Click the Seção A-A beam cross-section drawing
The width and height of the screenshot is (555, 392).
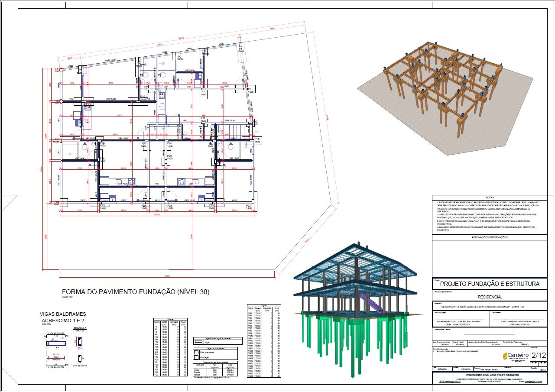[x=80, y=342]
